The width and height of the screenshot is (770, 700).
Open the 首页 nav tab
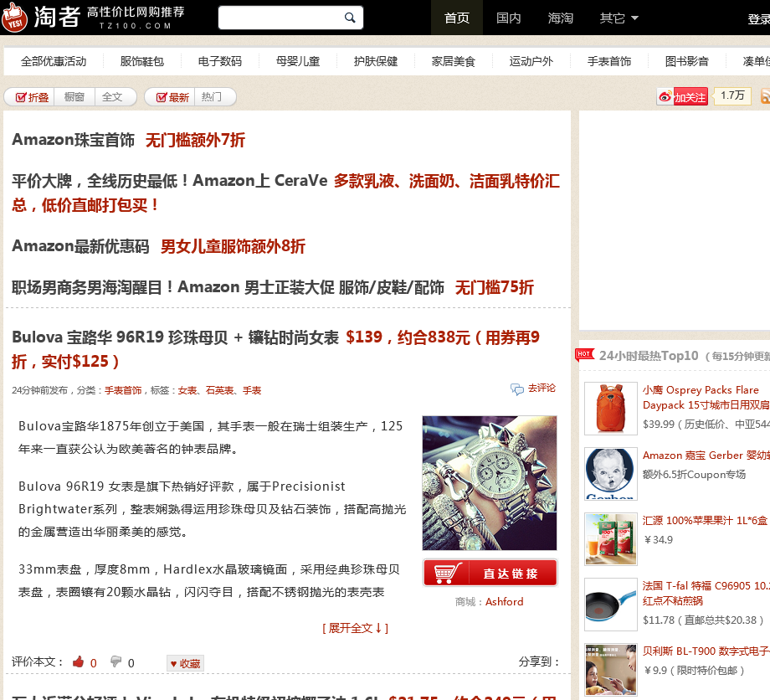click(x=457, y=18)
